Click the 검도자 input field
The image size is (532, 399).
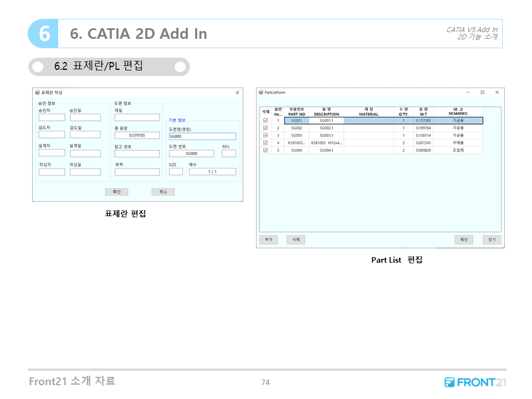pos(52,134)
